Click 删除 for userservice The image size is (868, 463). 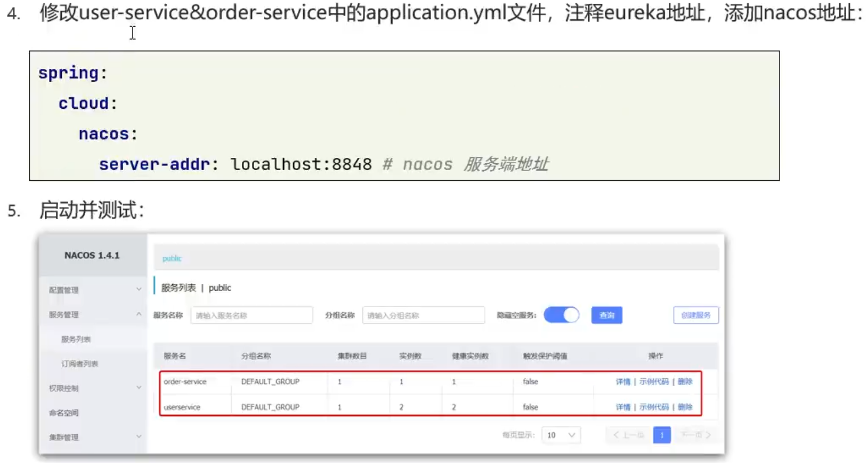(x=685, y=407)
